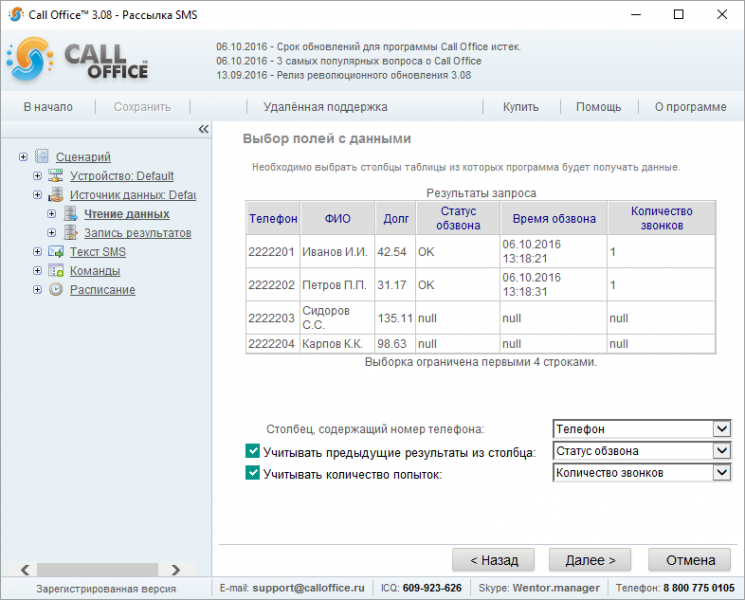Screen dimensions: 745x600
Task: Expand the Расписание node
Action: coord(37,290)
